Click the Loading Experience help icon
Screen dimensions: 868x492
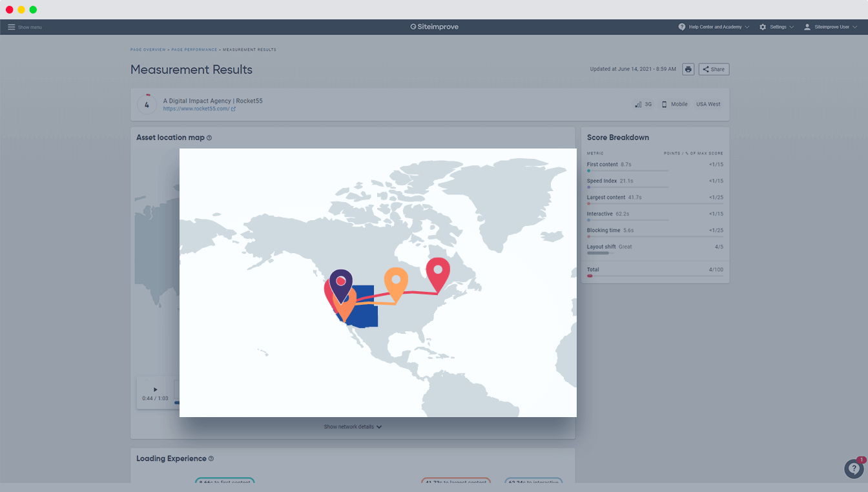point(211,458)
